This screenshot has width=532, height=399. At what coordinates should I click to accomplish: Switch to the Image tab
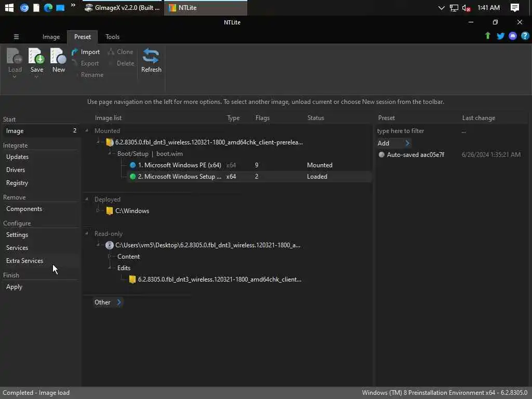pos(51,37)
